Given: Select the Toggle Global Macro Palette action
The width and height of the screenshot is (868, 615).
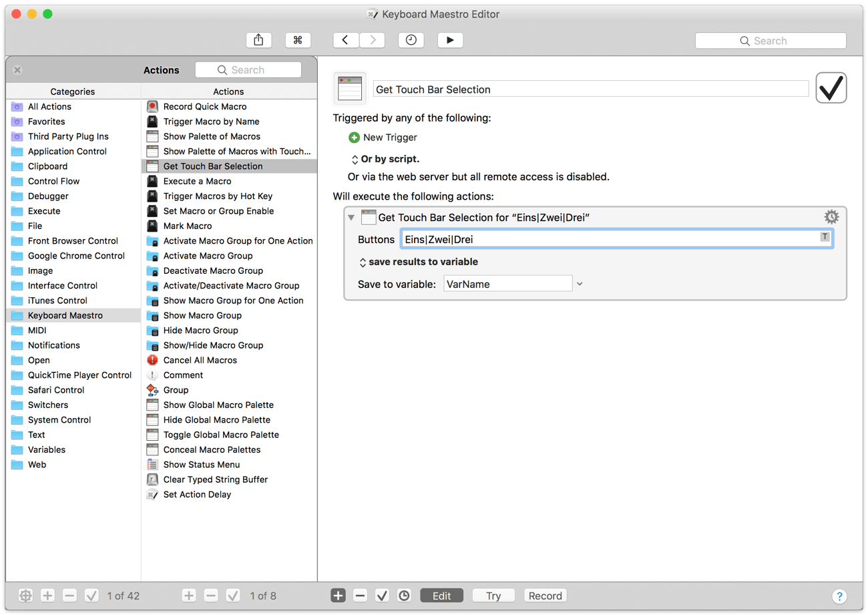Looking at the screenshot, I should pyautogui.click(x=229, y=435).
